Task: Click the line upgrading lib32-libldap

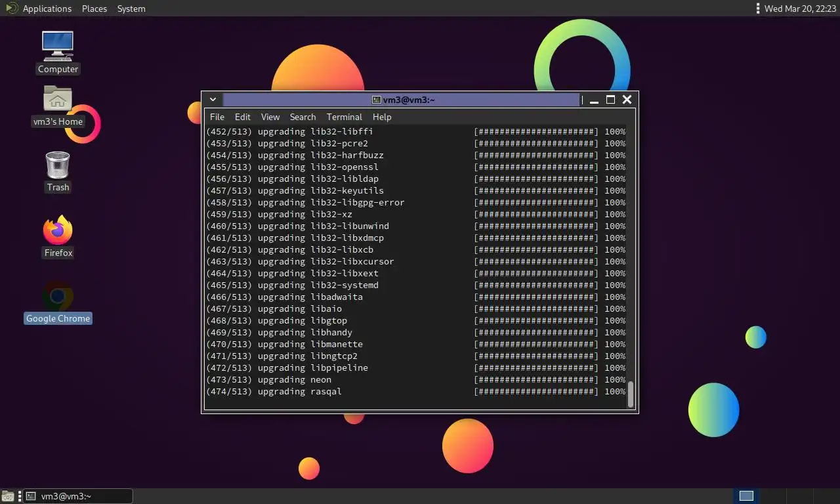Action: click(x=415, y=178)
